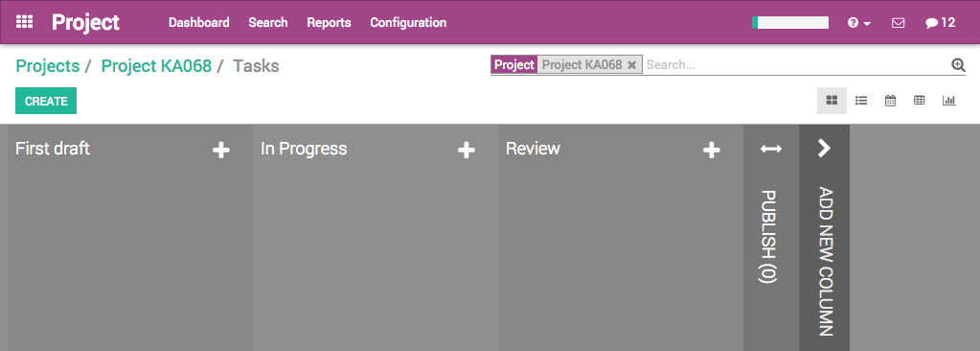This screenshot has width=980, height=351.
Task: Open the Configuration menu
Action: (x=408, y=22)
